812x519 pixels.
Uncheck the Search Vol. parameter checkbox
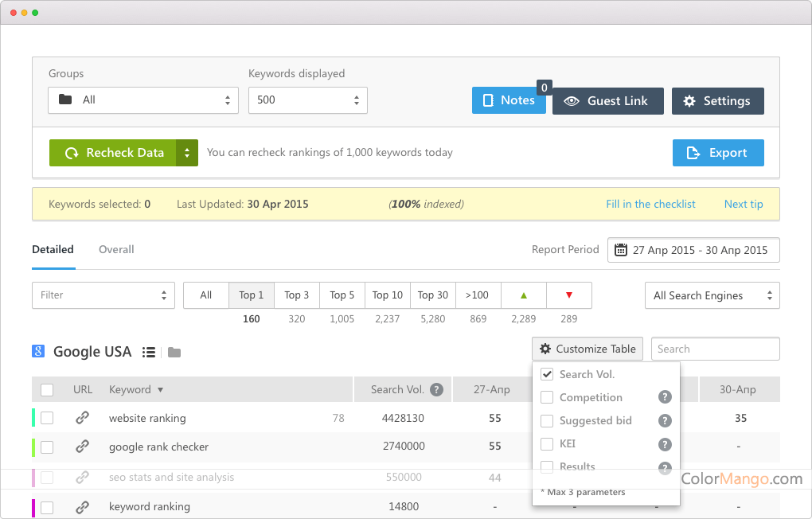(x=547, y=374)
